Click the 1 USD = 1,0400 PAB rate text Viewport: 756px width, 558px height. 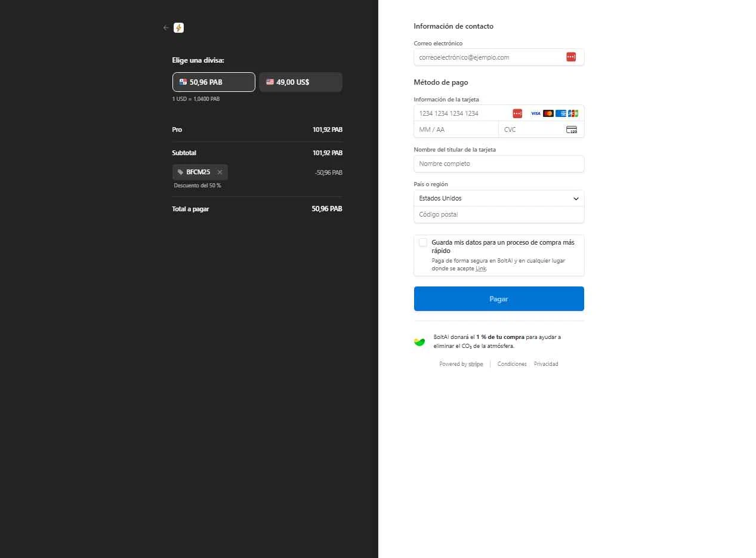[196, 99]
